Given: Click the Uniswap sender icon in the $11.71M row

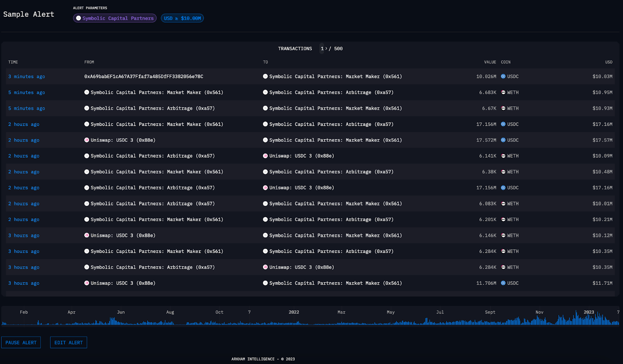Looking at the screenshot, I should click(87, 283).
